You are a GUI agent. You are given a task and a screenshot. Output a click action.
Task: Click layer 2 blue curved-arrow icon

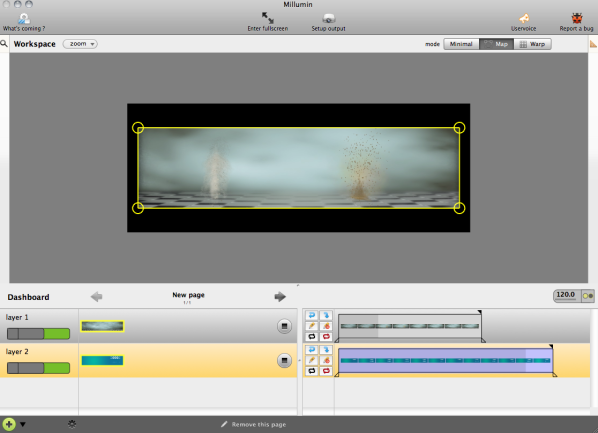click(312, 349)
